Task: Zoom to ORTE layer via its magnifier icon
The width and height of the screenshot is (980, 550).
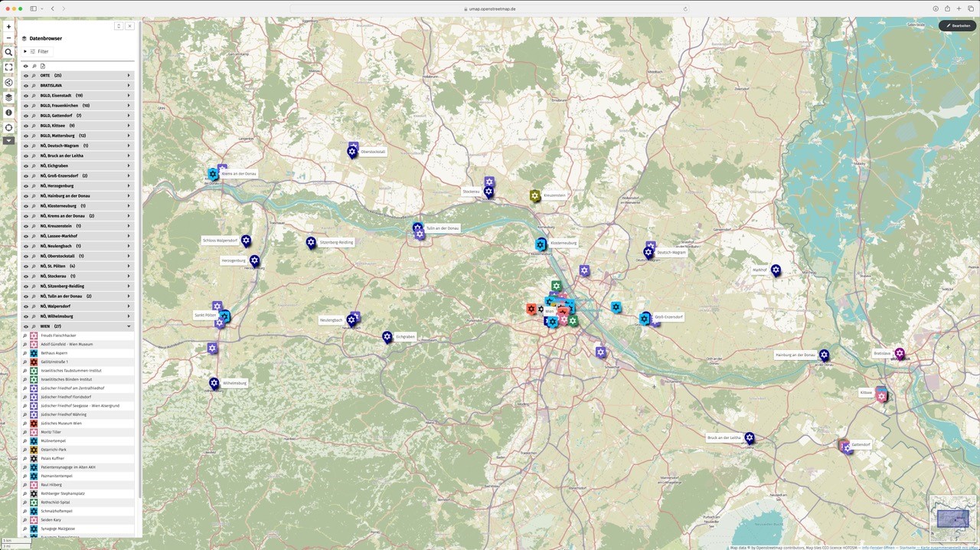Action: coord(34,75)
